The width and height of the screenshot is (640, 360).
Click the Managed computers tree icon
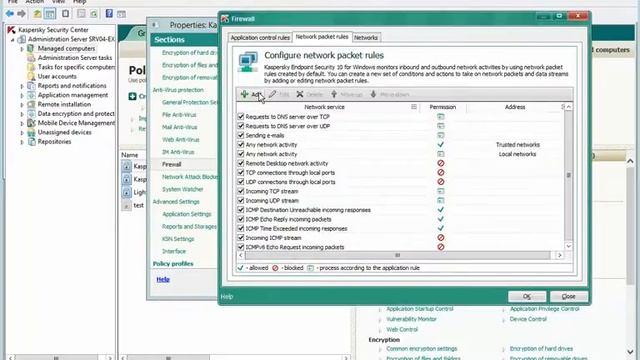(x=31, y=49)
